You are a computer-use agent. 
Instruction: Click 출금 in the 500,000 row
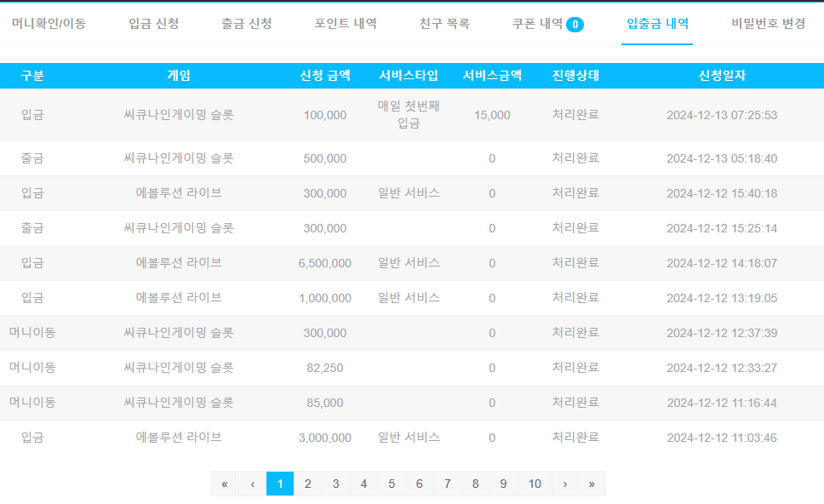pos(32,158)
